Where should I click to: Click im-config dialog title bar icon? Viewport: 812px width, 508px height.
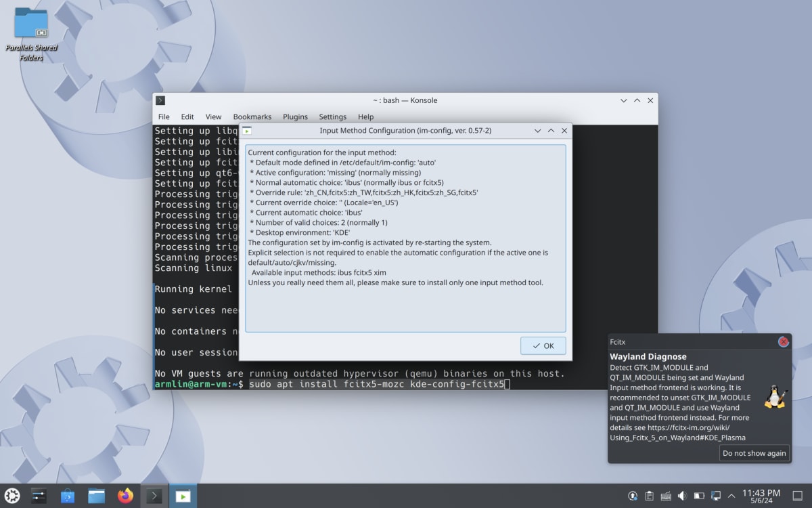click(x=247, y=131)
